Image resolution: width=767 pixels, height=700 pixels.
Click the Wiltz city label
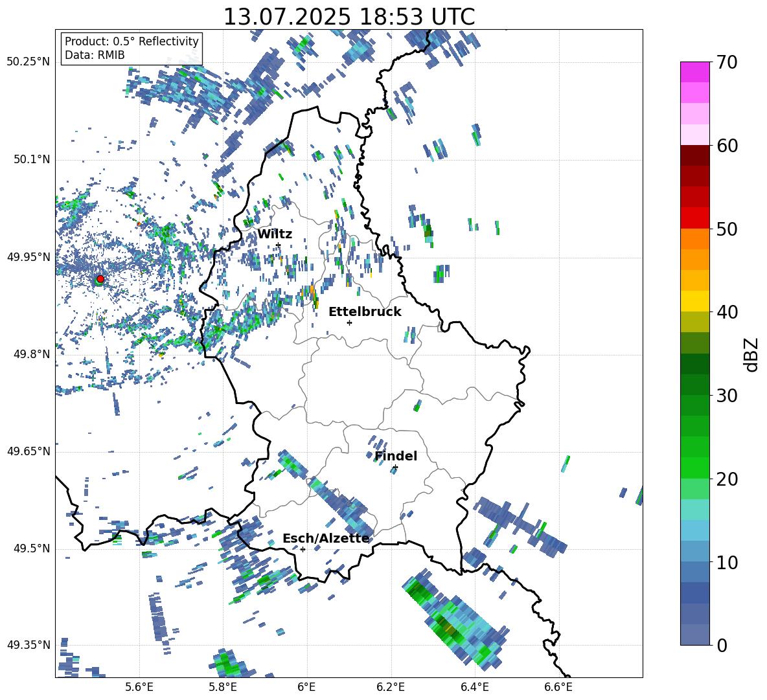(275, 234)
